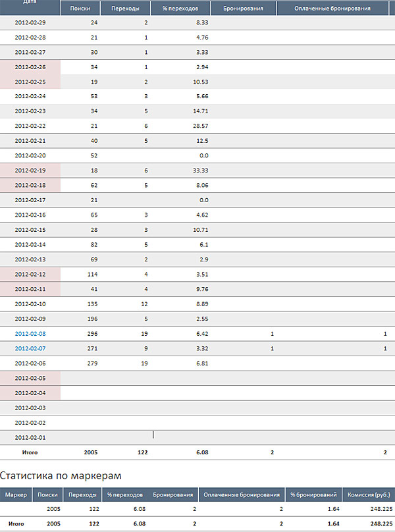Screen dimensions: 395x532
Task: Click Бронирования header in the date table
Action: pos(243,9)
